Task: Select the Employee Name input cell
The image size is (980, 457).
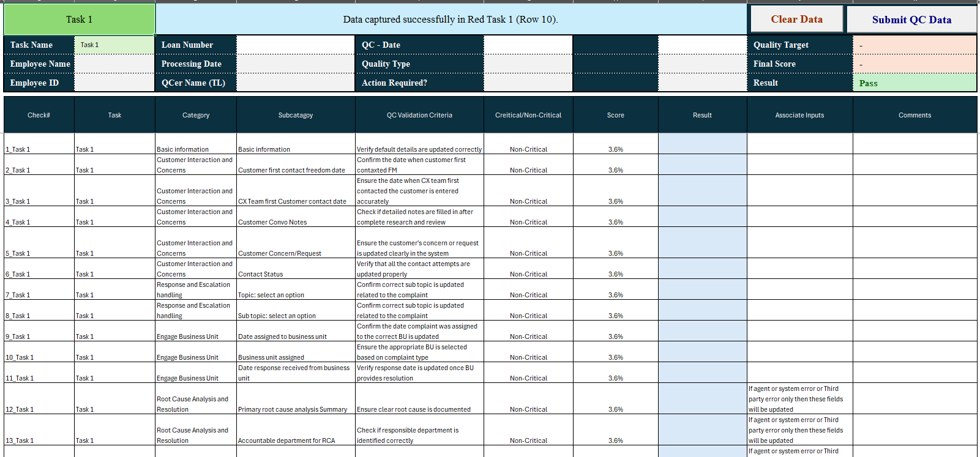Action: point(114,64)
